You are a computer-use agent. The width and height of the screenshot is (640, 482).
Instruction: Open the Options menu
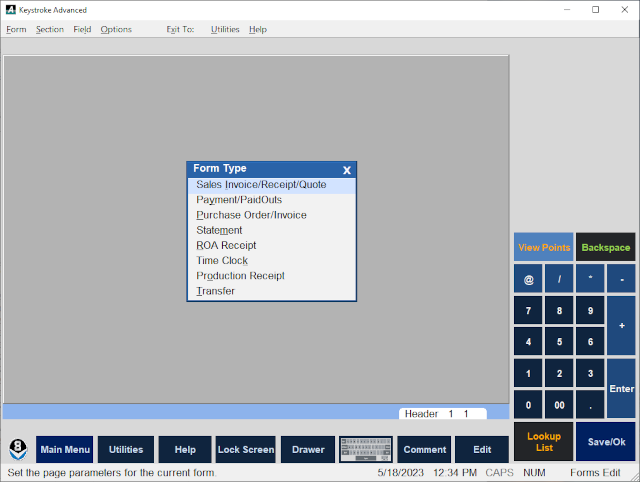tap(116, 29)
